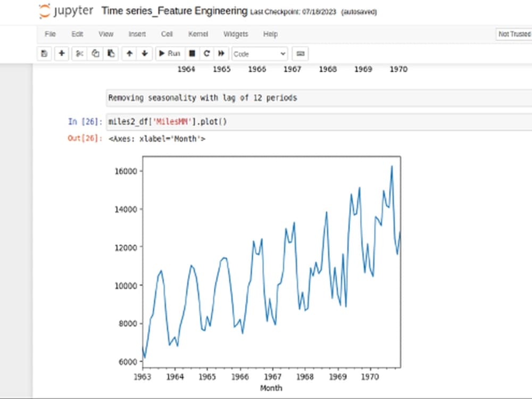The width and height of the screenshot is (532, 399).
Task: Open the Help menu
Action: point(270,34)
